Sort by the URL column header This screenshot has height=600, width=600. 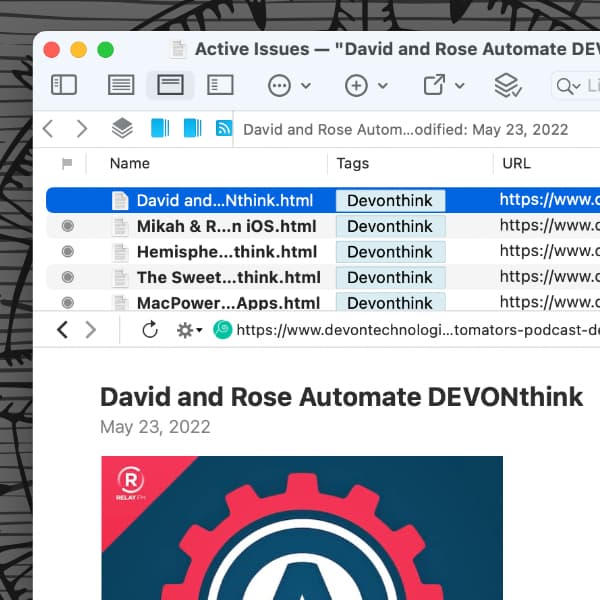coord(516,163)
